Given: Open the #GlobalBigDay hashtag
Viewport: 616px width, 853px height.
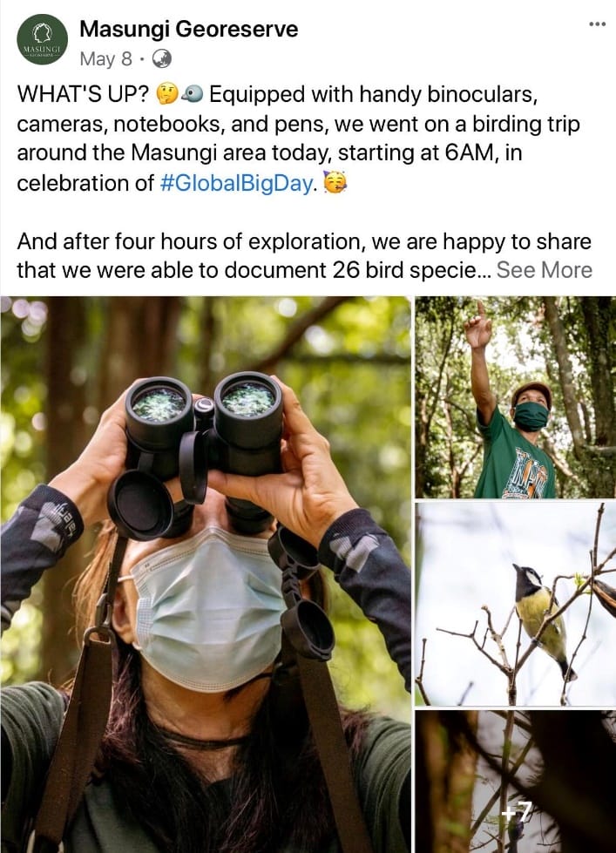Looking at the screenshot, I should click(x=237, y=183).
